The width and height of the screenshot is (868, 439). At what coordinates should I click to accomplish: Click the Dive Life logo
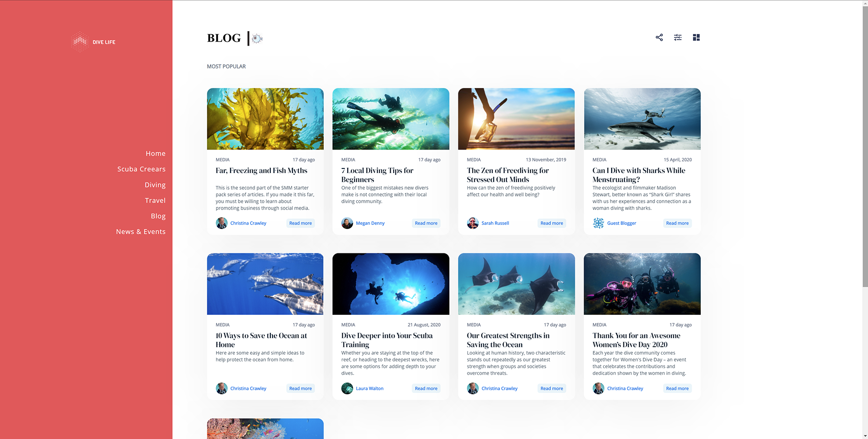coord(93,42)
